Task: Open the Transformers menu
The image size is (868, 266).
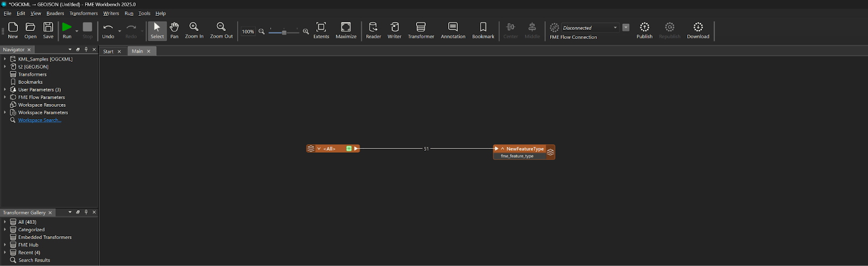Action: 84,13
